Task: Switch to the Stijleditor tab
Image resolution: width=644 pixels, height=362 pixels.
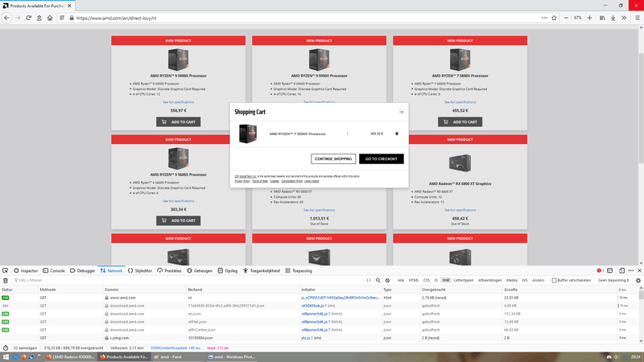Action: 139,271
